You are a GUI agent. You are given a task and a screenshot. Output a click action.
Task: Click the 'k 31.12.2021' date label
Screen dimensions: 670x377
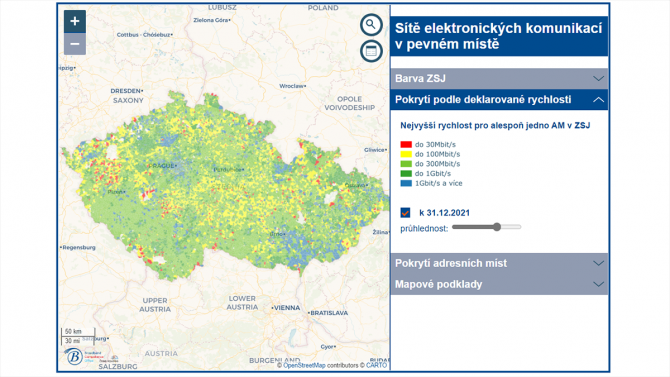(444, 213)
